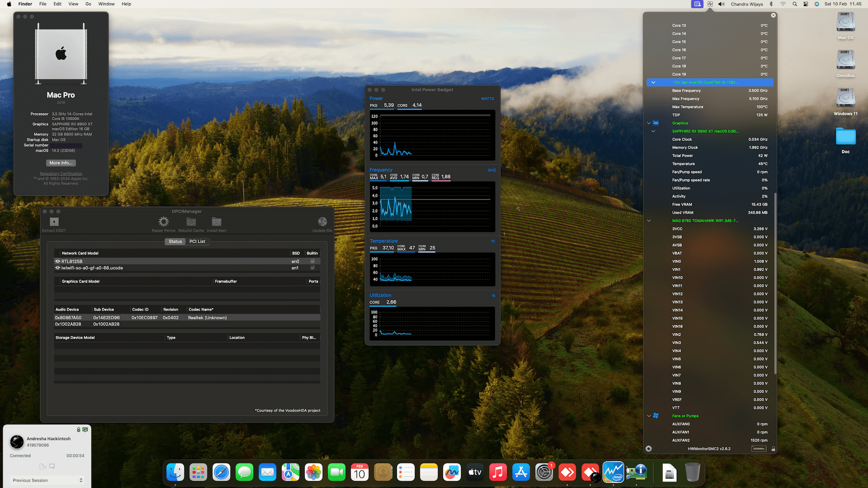868x488 pixels.
Task: Open Music app in Dock
Action: tap(498, 473)
